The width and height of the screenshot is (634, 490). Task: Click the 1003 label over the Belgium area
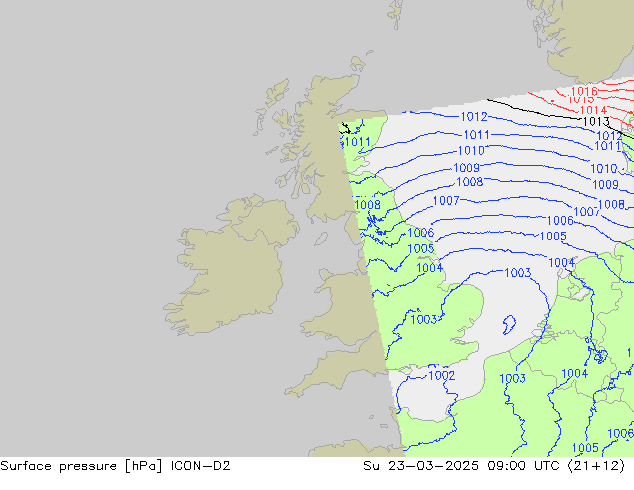point(512,378)
